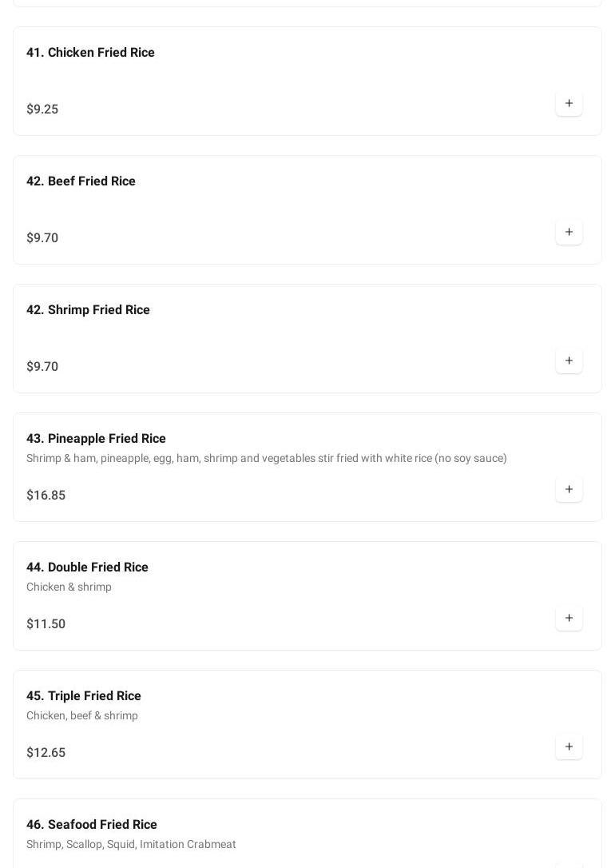The image size is (615, 868).
Task: Add Shrimp Fried Rice with plus icon
Action: pos(569,360)
